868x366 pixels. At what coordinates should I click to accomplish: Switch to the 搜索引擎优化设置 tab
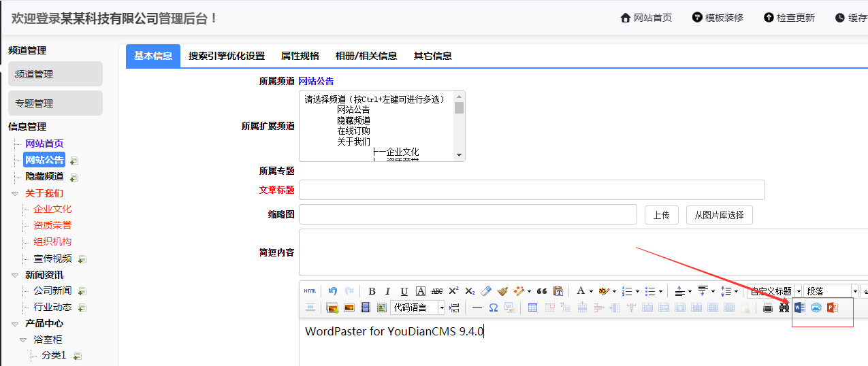click(227, 56)
